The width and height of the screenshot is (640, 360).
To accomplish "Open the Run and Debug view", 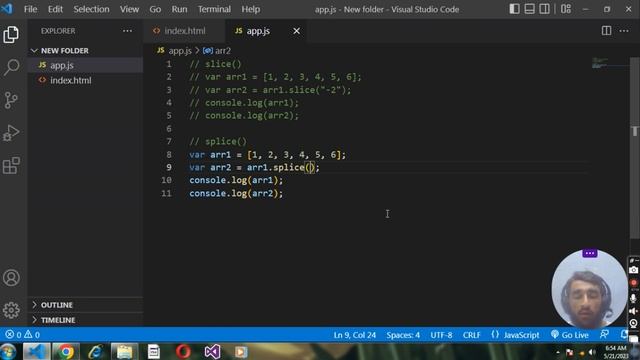I will coord(11,133).
